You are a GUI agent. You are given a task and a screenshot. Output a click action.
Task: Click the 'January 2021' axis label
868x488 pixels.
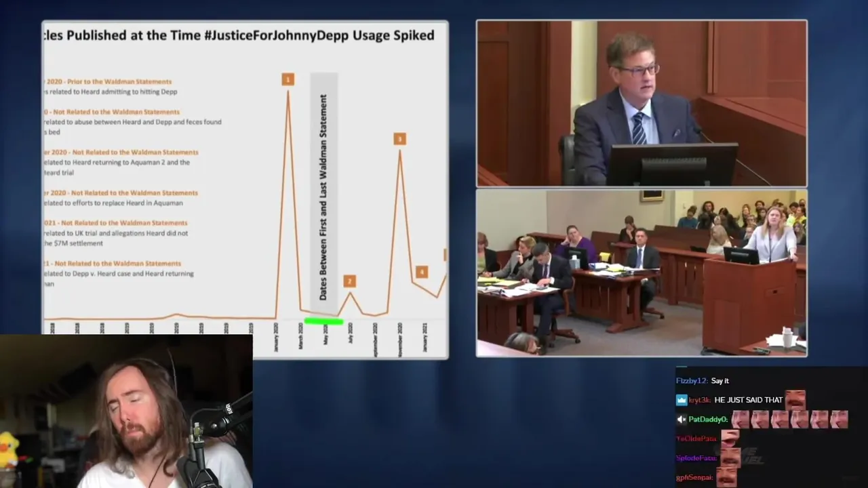pyautogui.click(x=425, y=337)
